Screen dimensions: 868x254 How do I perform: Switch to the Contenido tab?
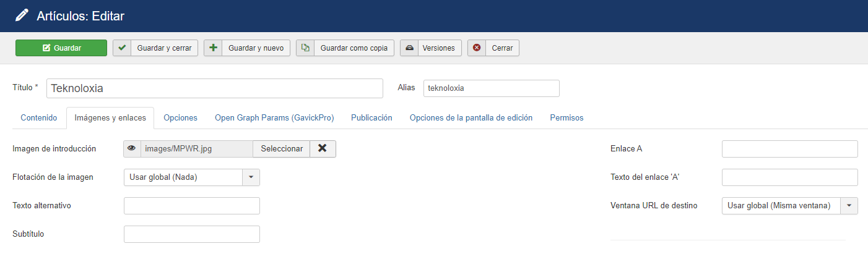pyautogui.click(x=39, y=117)
